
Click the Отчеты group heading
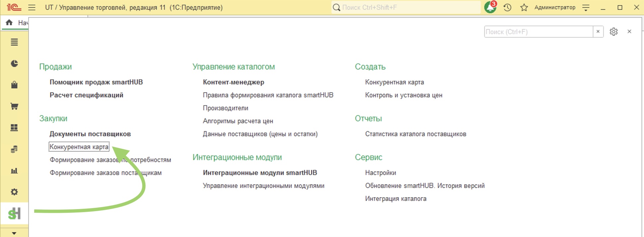(x=368, y=118)
